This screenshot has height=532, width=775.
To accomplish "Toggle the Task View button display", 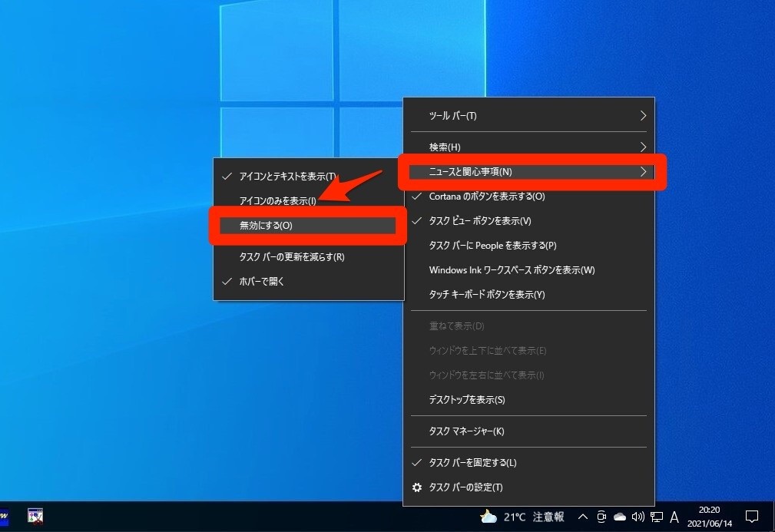I will coord(479,221).
